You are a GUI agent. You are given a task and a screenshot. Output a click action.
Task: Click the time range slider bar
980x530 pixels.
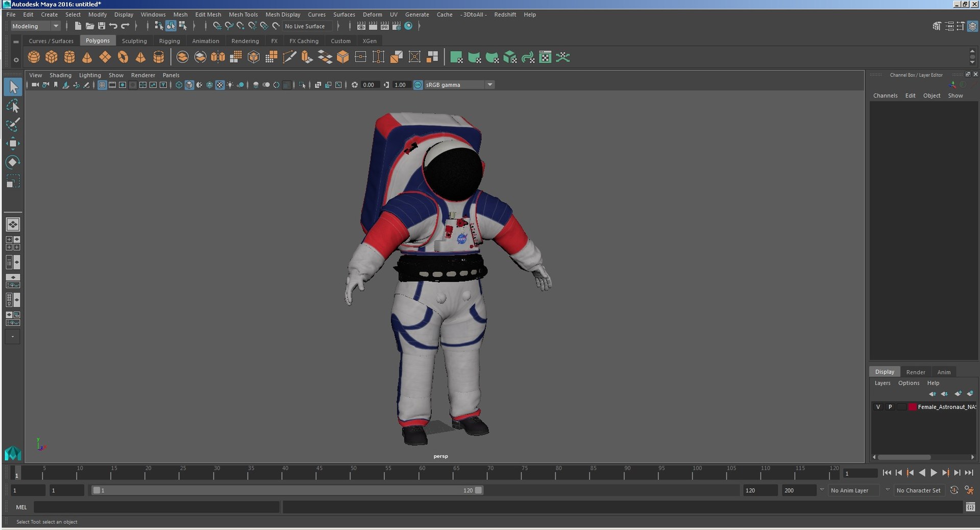pyautogui.click(x=286, y=490)
